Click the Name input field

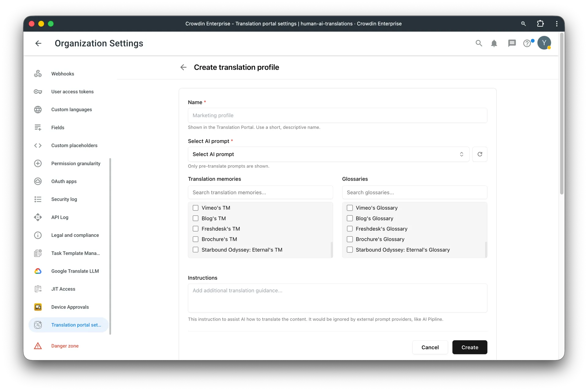pyautogui.click(x=337, y=115)
